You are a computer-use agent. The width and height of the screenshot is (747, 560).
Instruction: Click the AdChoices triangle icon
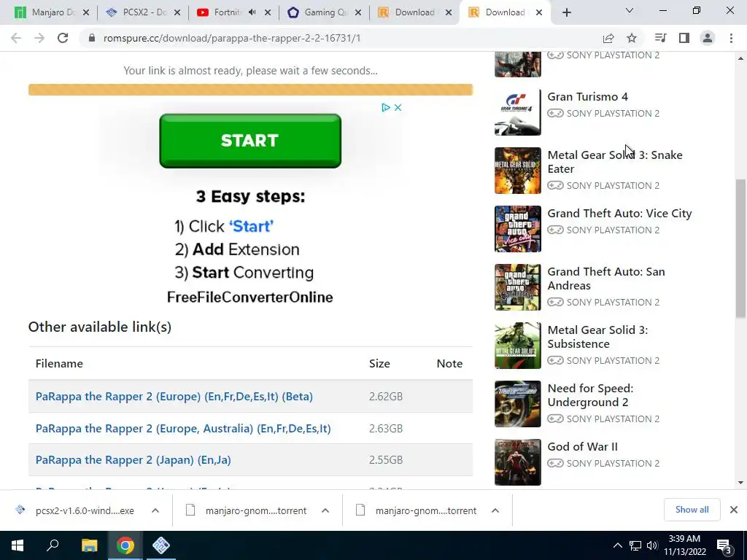(x=386, y=108)
